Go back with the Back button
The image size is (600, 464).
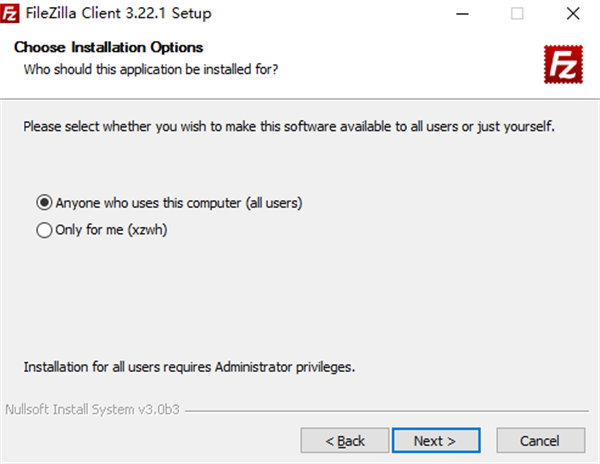[345, 440]
